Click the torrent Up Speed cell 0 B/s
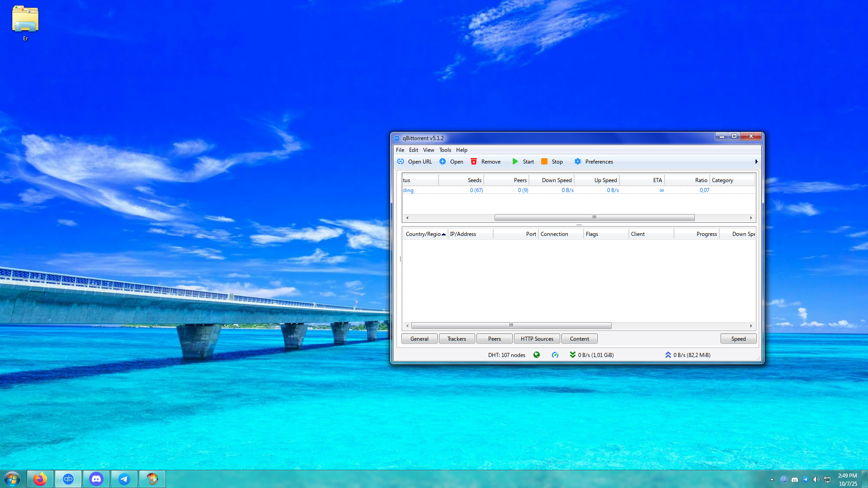The width and height of the screenshot is (868, 488). [613, 190]
